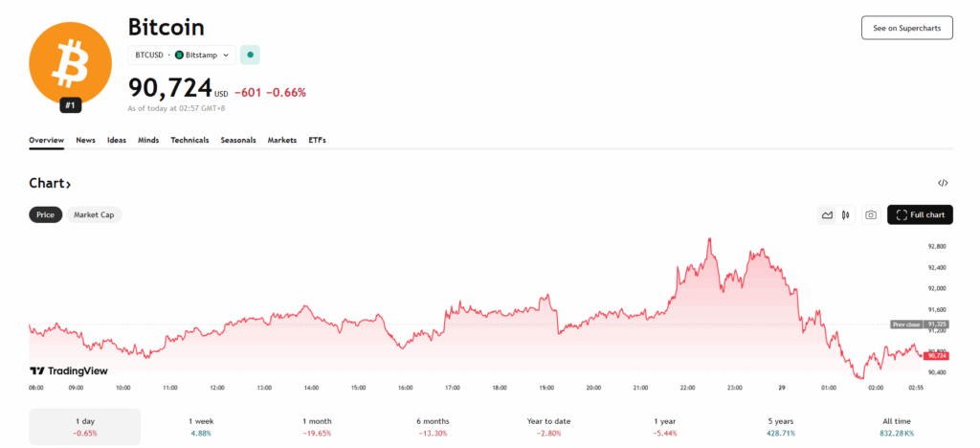Viewport: 980px width, 448px height.
Task: Click the TradingView logo on chart
Action: (69, 370)
